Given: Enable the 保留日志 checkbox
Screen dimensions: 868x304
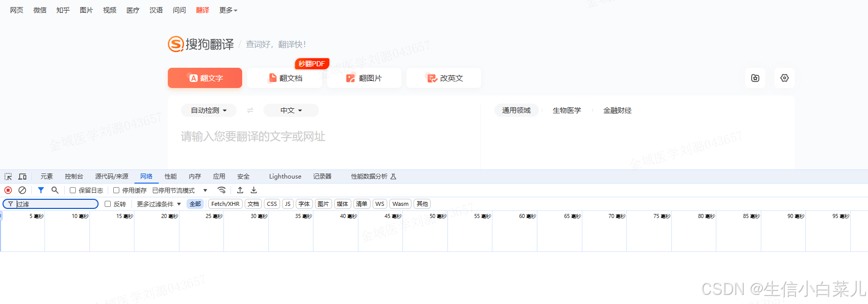Looking at the screenshot, I should tap(73, 190).
